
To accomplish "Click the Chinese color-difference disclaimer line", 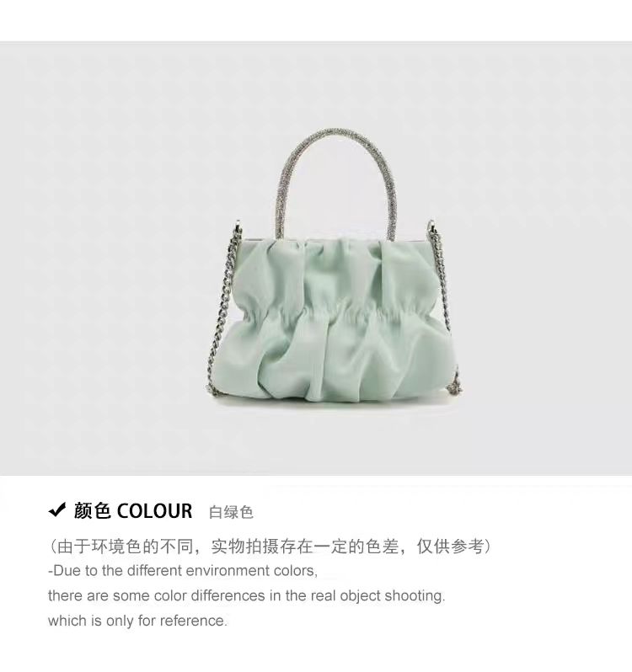I will pos(270,547).
